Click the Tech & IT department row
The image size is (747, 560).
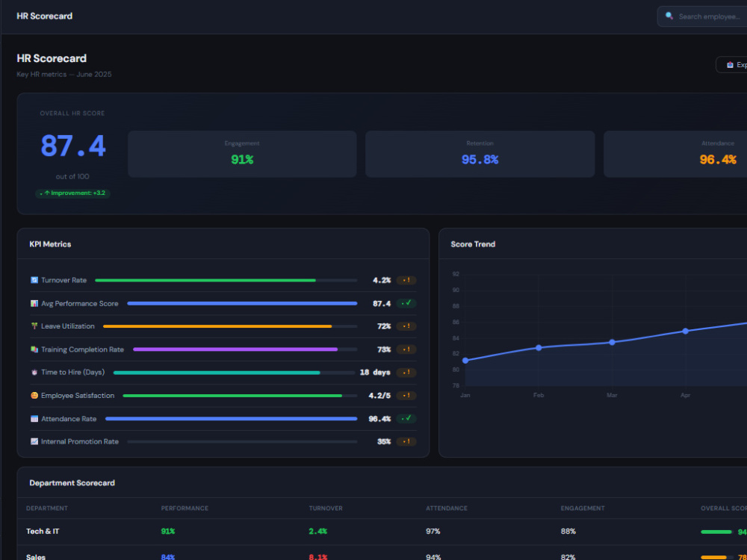382,532
